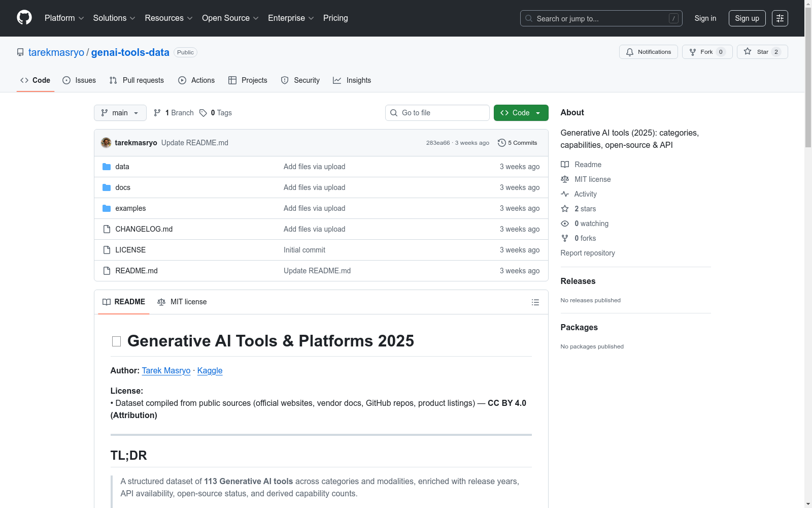Viewport: 812px width, 508px height.
Task: Click the bell icon in Notifications button
Action: (x=630, y=52)
